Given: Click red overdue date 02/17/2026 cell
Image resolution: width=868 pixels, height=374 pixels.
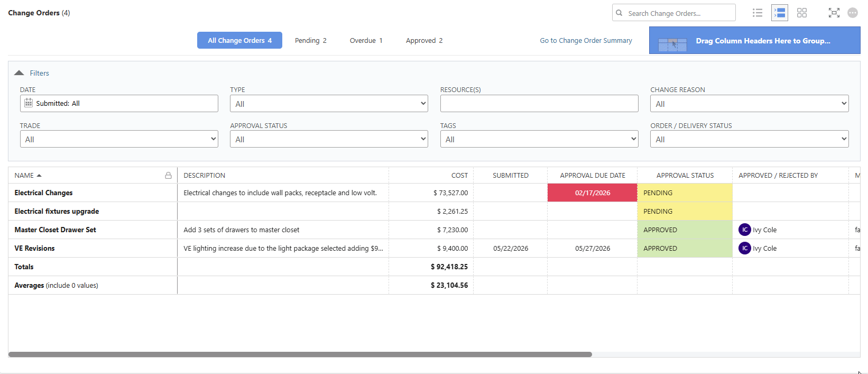Looking at the screenshot, I should [x=593, y=193].
